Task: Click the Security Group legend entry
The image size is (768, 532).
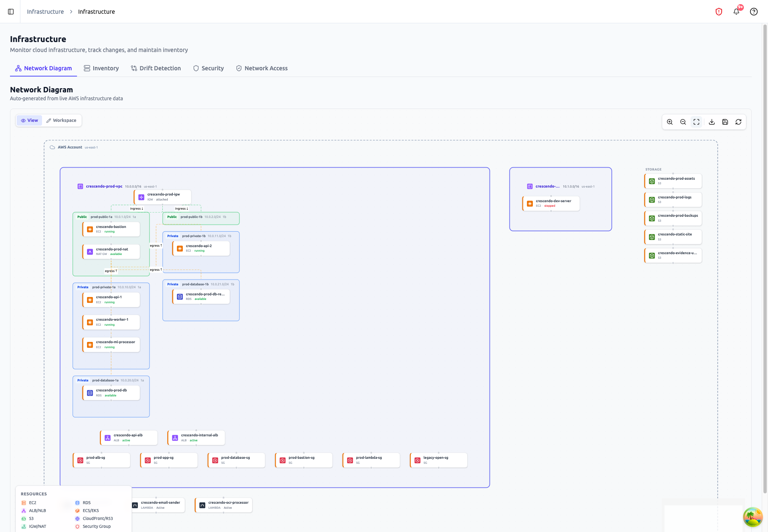Action: point(93,527)
